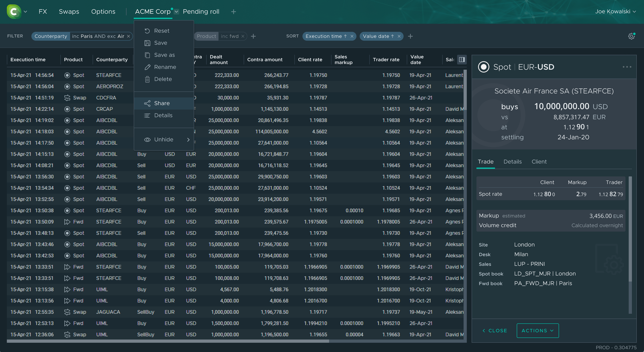Select Rename from the context menu
644x352 pixels.
coord(165,67)
